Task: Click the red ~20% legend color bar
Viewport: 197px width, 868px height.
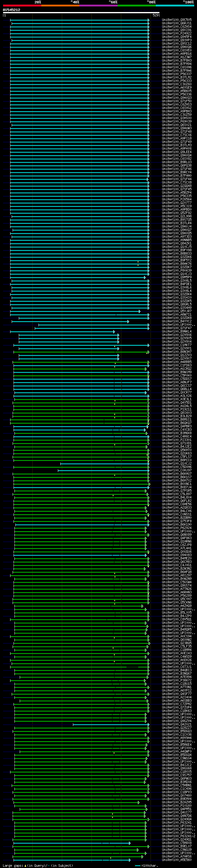Action: coord(22,6)
